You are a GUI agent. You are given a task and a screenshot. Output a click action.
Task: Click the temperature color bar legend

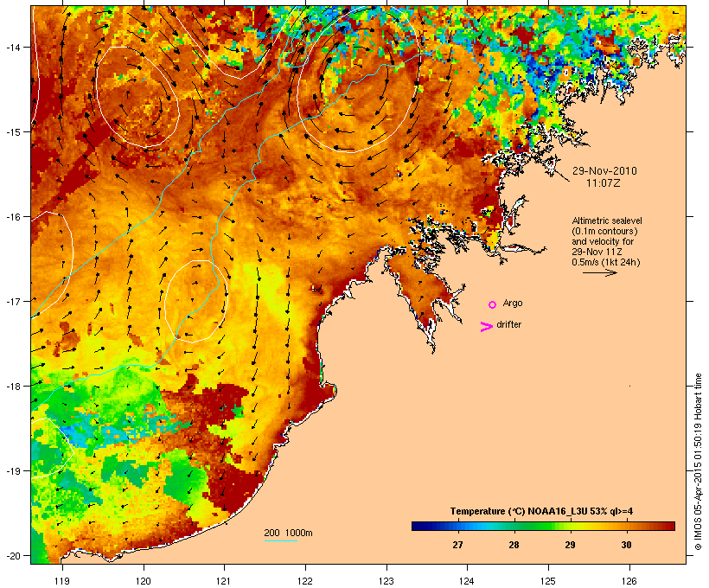(x=543, y=526)
